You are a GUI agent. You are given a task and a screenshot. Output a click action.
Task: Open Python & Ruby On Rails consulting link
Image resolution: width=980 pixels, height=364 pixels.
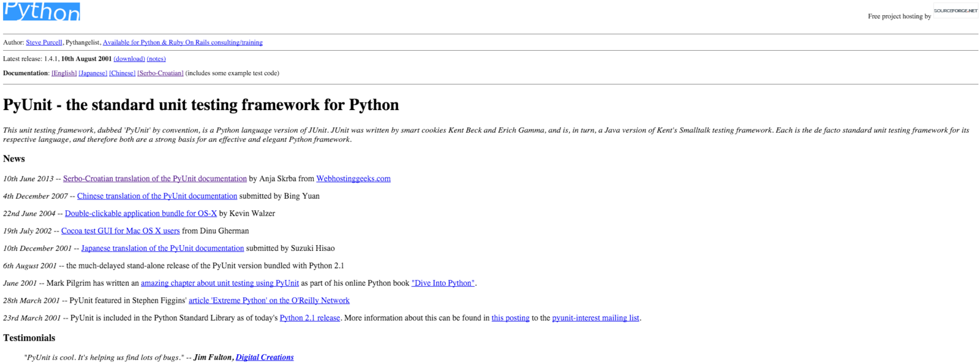183,42
